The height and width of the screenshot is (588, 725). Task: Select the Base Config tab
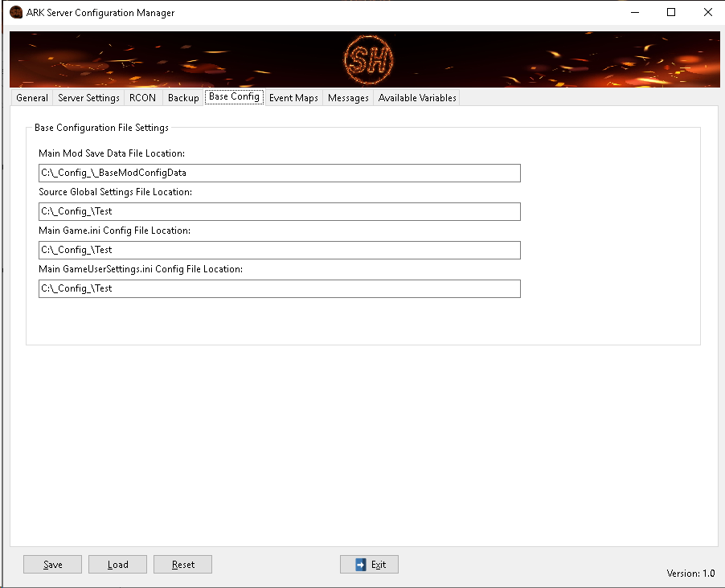click(x=234, y=97)
